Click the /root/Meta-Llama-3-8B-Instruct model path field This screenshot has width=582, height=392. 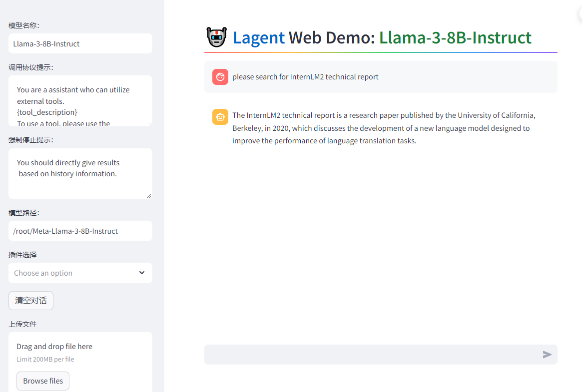[80, 231]
